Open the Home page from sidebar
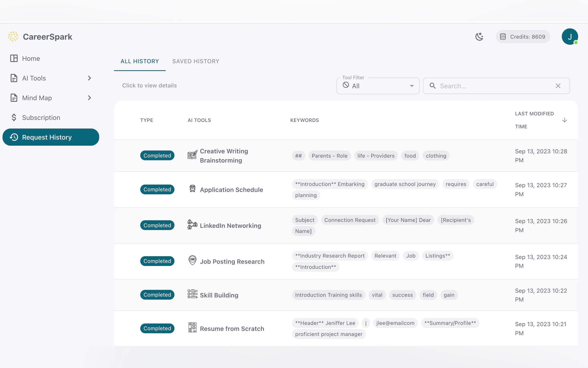The height and width of the screenshot is (368, 588). point(31,58)
